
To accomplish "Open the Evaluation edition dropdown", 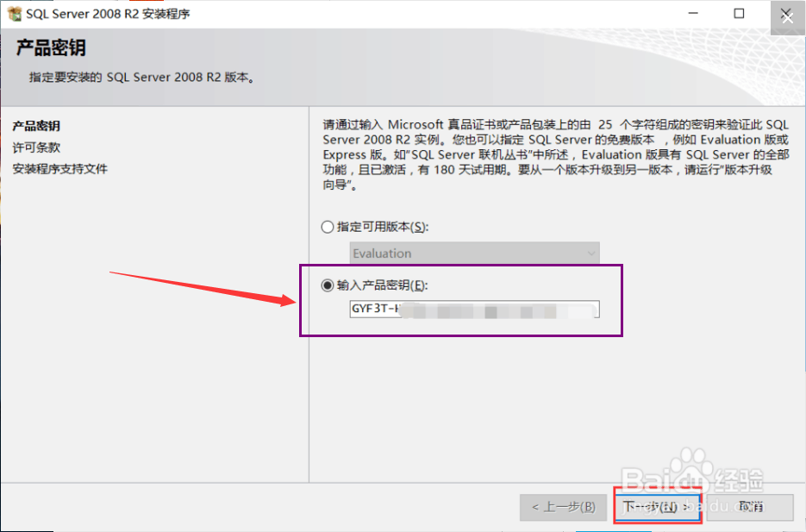I will (474, 253).
